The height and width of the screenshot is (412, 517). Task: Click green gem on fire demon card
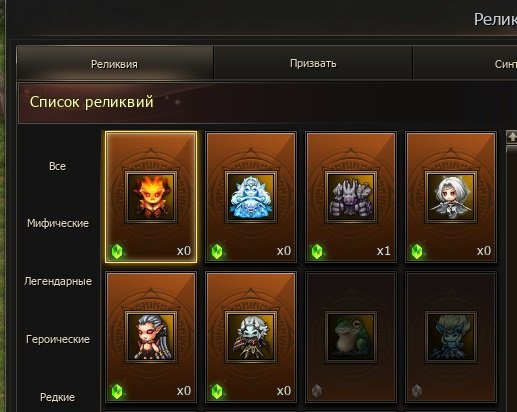click(117, 251)
